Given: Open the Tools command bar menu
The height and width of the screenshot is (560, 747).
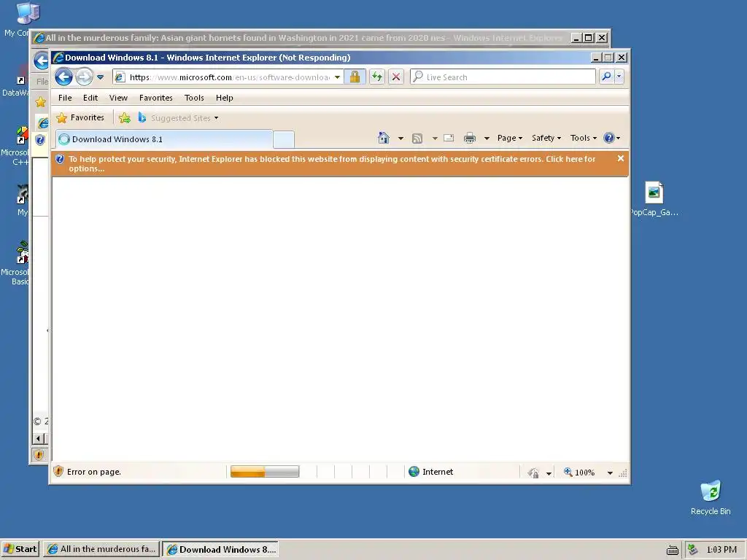Looking at the screenshot, I should coord(583,138).
